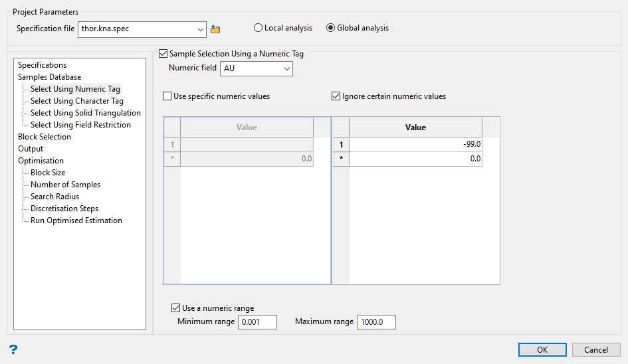Disable Use a numeric range checkbox
Image resolution: width=628 pixels, height=364 pixels.
[x=176, y=308]
